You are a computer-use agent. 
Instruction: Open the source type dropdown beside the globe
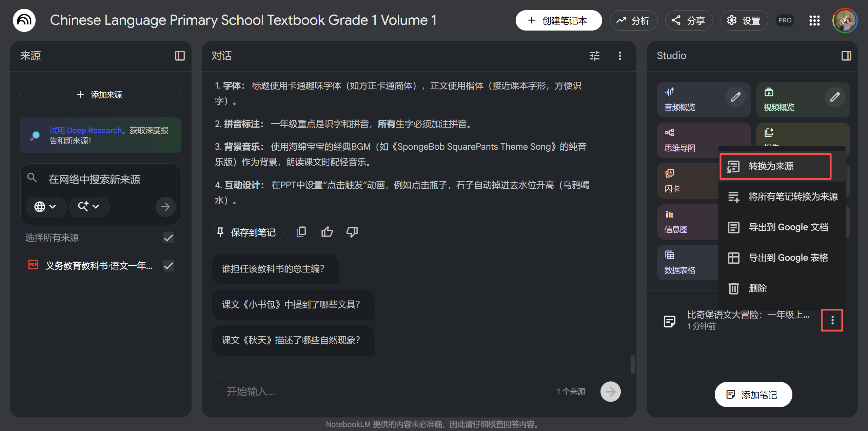89,207
